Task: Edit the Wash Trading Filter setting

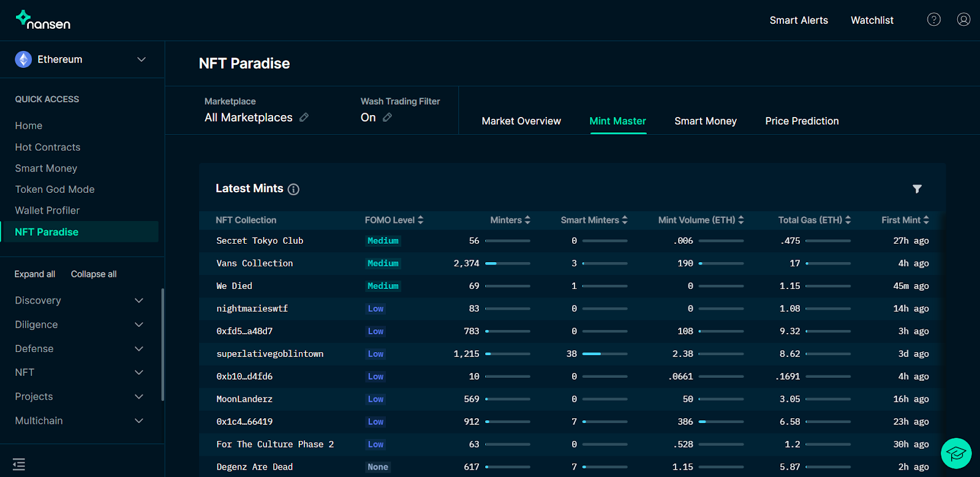Action: [x=387, y=118]
